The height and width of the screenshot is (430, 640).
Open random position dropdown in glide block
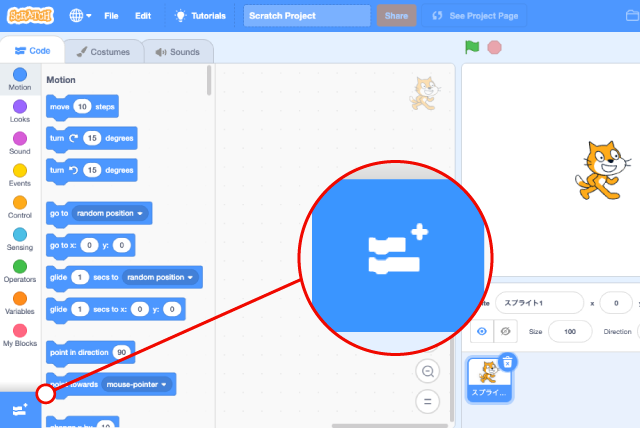[x=160, y=277]
